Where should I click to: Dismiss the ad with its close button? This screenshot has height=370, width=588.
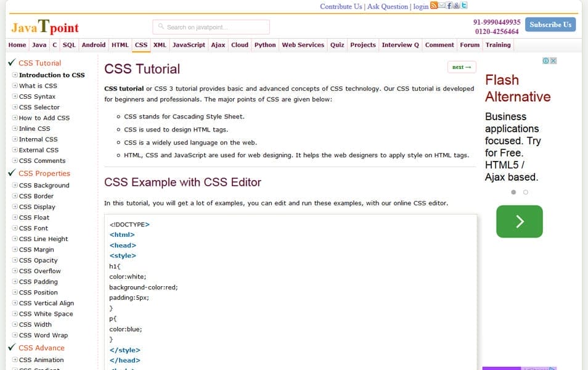553,60
